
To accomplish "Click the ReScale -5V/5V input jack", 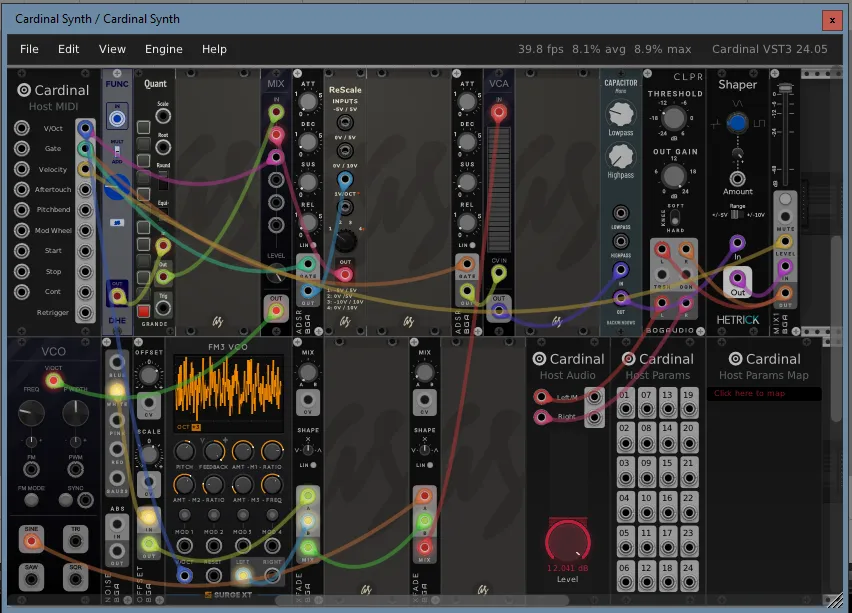I will tap(344, 122).
